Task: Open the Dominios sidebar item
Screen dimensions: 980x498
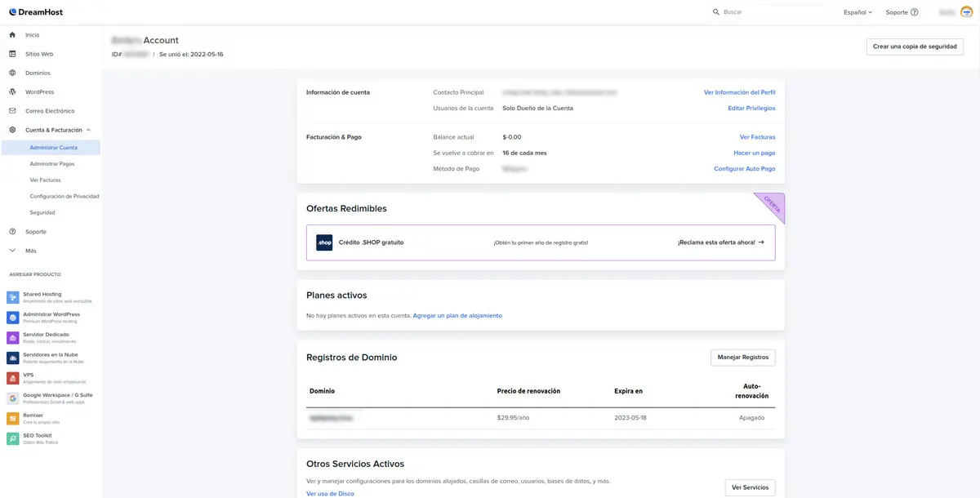Action: tap(38, 73)
